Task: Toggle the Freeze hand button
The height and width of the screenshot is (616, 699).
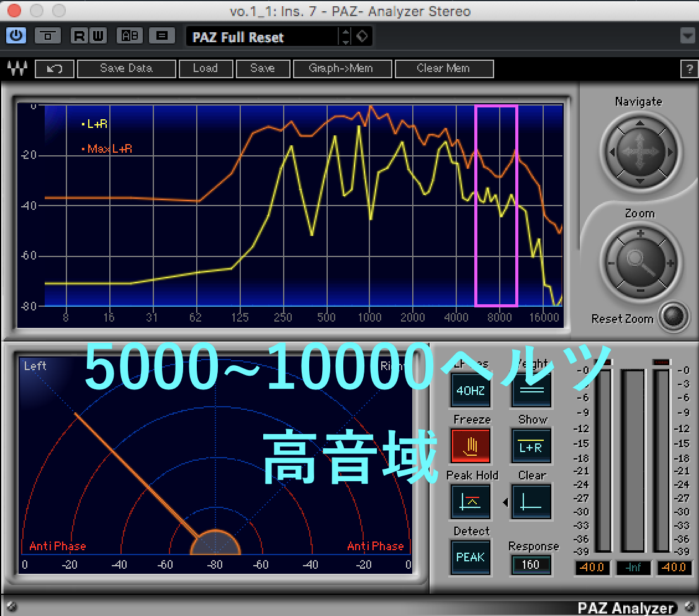Action: coord(471,446)
